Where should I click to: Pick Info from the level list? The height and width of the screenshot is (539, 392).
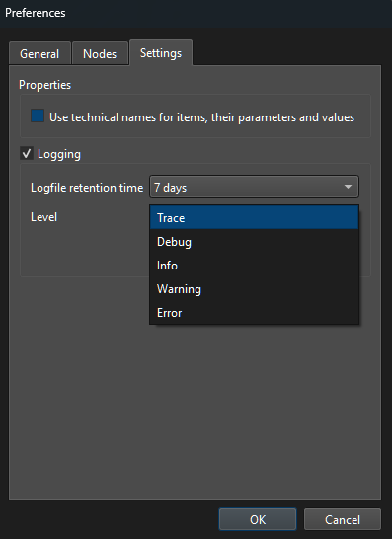coord(254,265)
